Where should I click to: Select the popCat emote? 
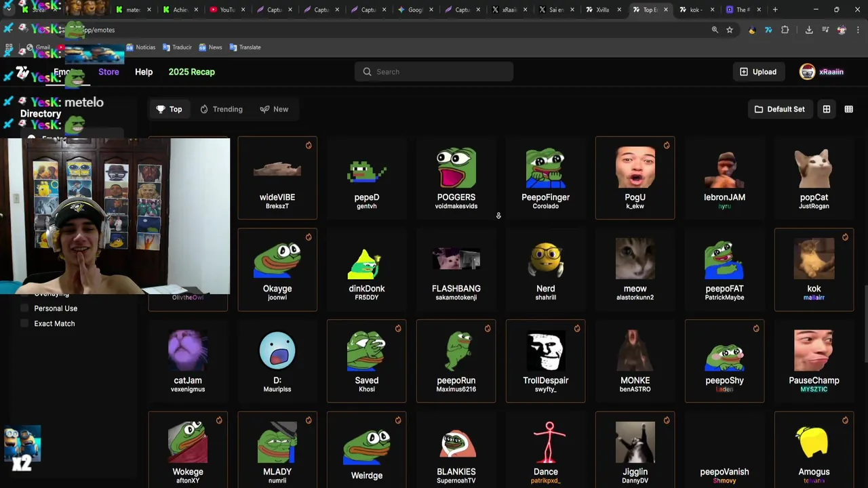tap(814, 178)
